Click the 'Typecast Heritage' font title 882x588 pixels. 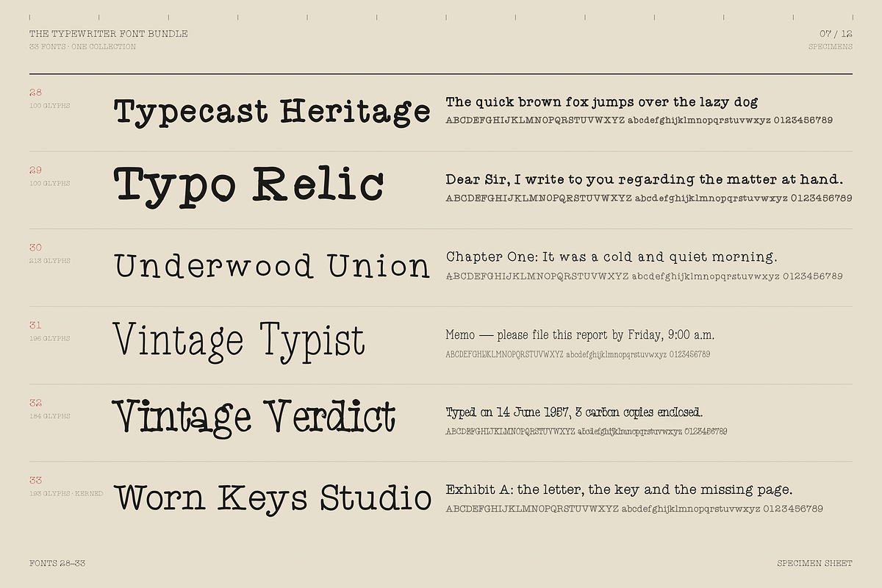click(272, 113)
